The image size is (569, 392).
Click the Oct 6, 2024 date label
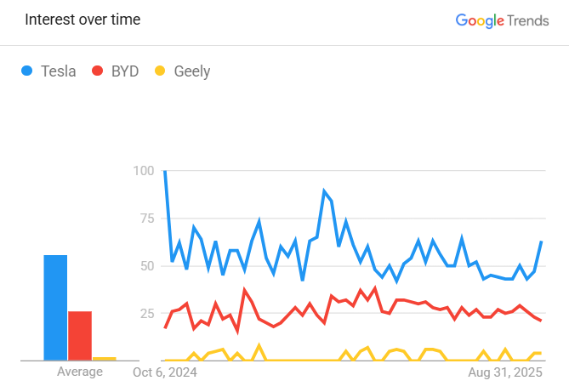click(165, 372)
